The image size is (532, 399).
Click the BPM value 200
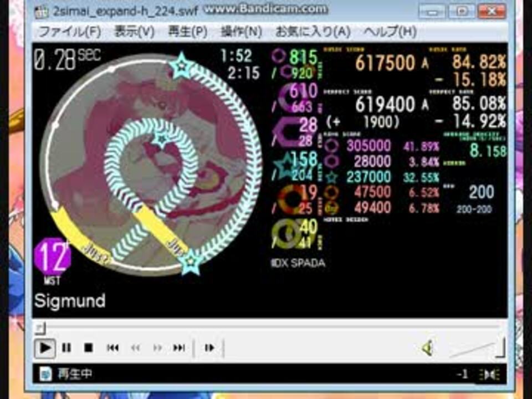482,192
